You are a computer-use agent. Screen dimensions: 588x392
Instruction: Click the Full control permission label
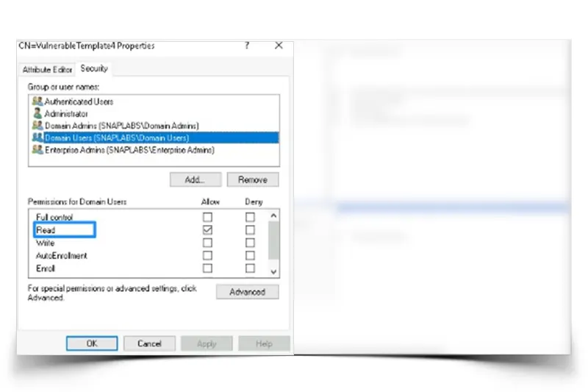[54, 217]
